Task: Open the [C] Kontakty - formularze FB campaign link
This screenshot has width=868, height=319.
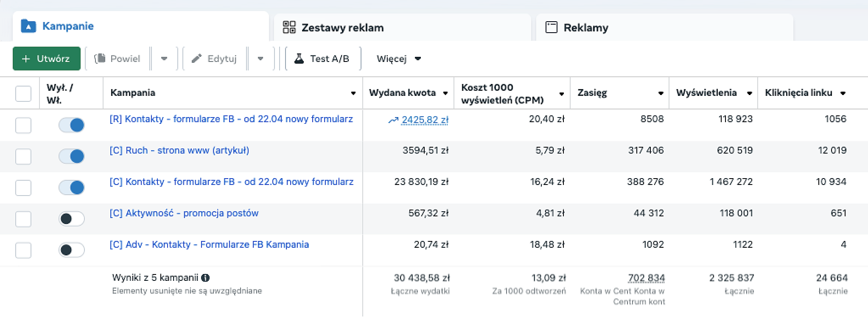Action: tap(231, 182)
